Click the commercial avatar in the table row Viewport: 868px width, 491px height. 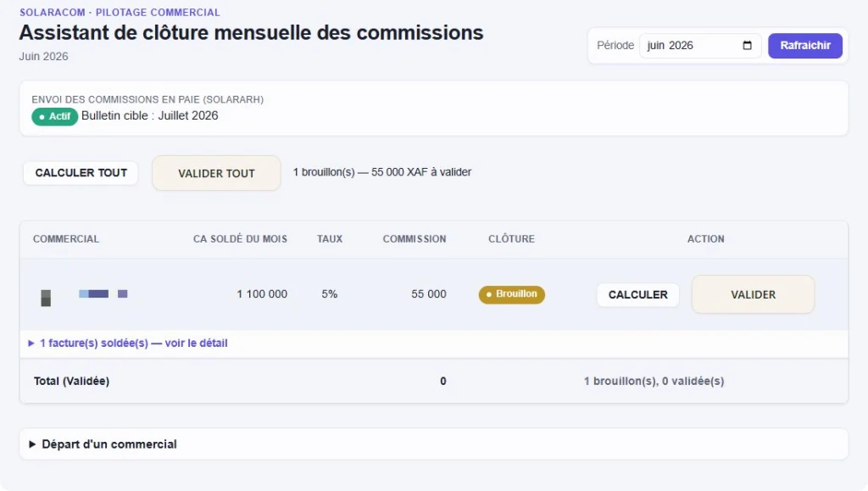(x=46, y=298)
